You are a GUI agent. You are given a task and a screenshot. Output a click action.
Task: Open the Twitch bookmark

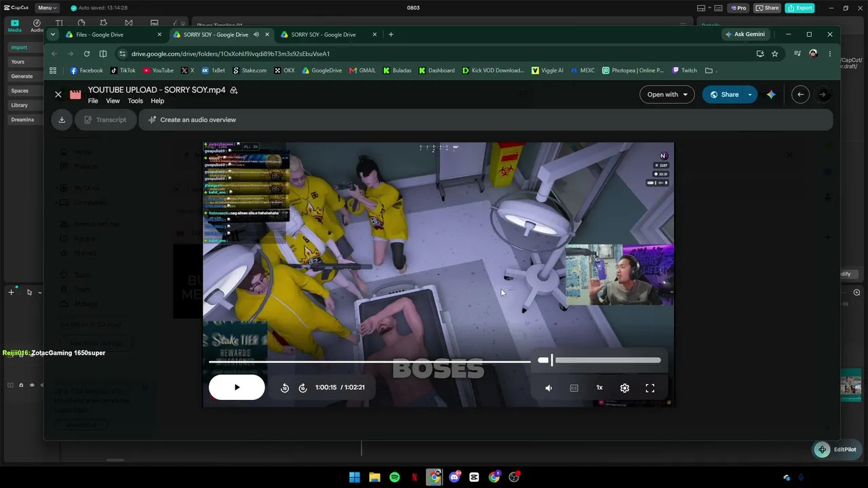click(x=684, y=70)
